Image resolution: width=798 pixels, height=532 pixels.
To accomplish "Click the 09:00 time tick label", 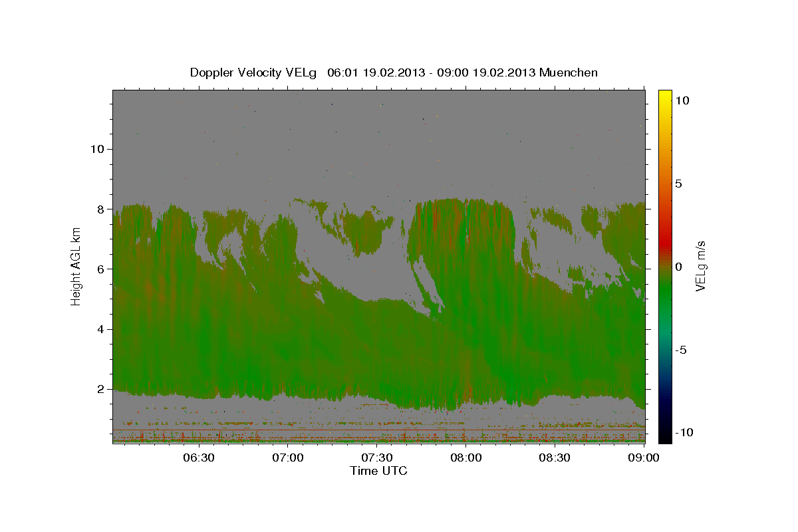I will (643, 458).
